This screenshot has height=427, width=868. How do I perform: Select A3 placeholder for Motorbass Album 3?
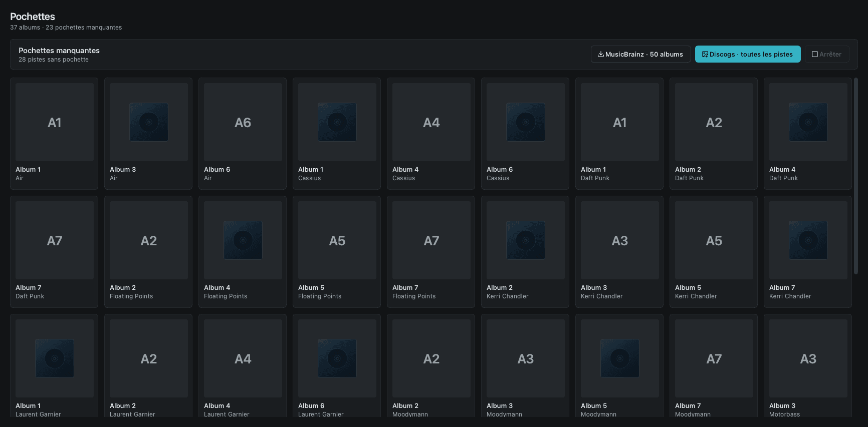[x=808, y=358]
